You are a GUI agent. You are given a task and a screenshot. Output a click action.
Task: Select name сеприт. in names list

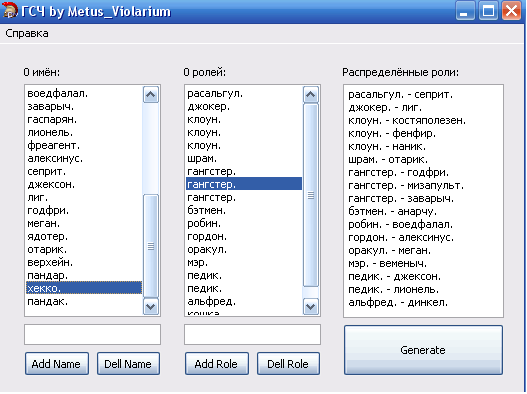click(x=84, y=171)
